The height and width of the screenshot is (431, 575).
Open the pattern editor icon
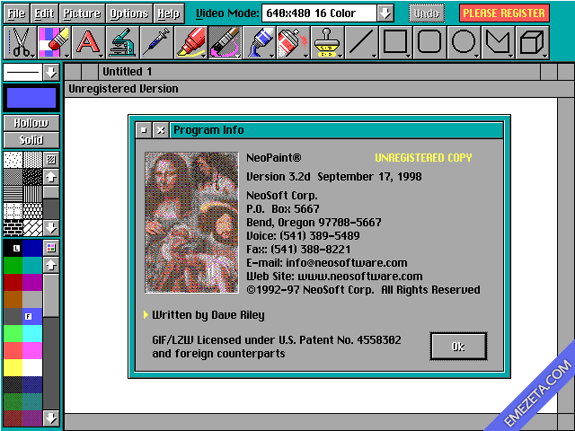[x=51, y=160]
